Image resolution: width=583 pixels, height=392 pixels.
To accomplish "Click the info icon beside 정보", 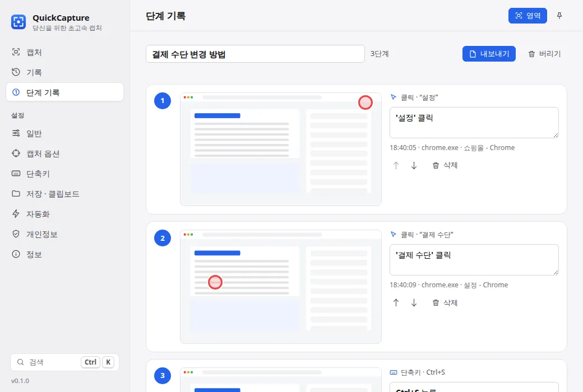I will click(x=16, y=254).
